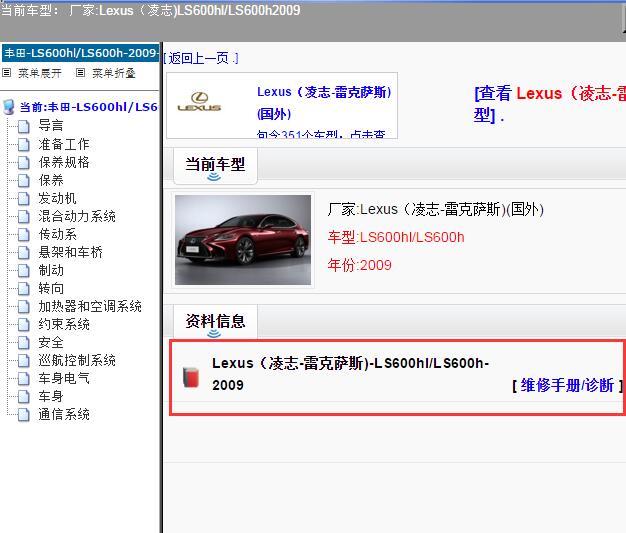Open the 制动 tree item
626x533 pixels.
click(51, 270)
